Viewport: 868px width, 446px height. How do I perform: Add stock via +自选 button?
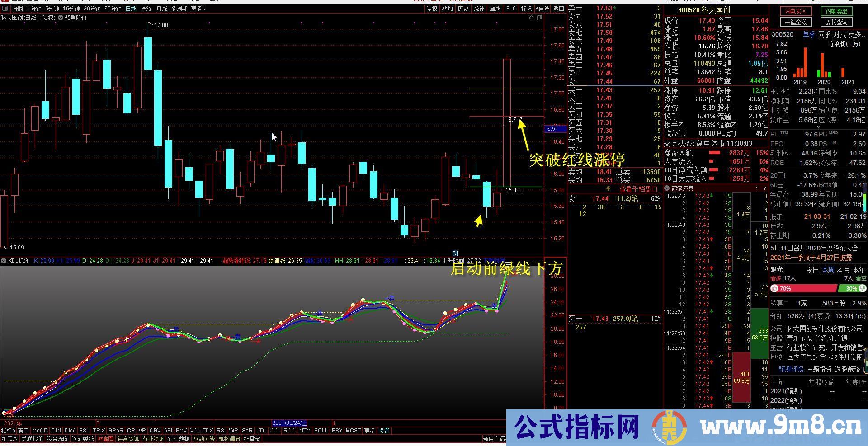tap(542, 9)
